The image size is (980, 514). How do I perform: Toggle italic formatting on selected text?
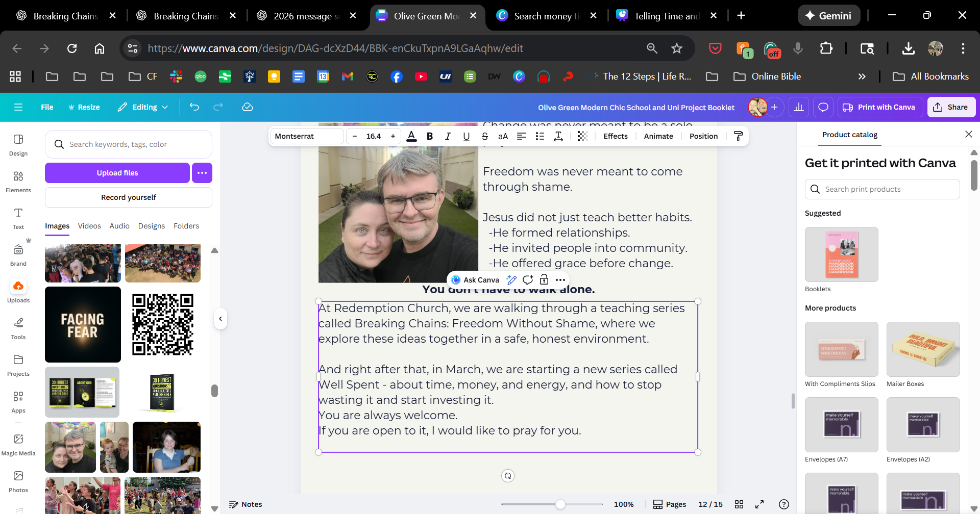tap(448, 136)
